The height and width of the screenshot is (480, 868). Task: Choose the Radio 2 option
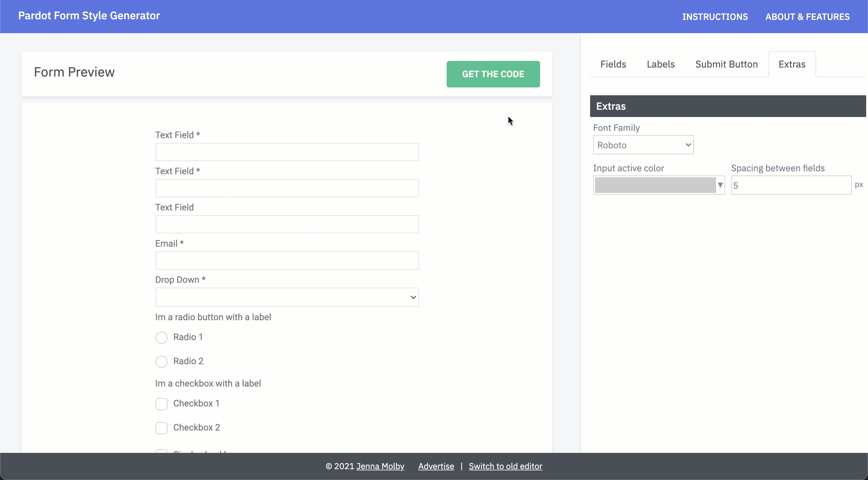(x=162, y=362)
